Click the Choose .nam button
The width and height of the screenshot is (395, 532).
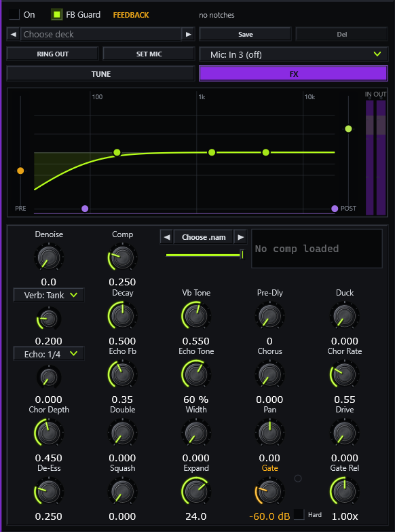[204, 237]
